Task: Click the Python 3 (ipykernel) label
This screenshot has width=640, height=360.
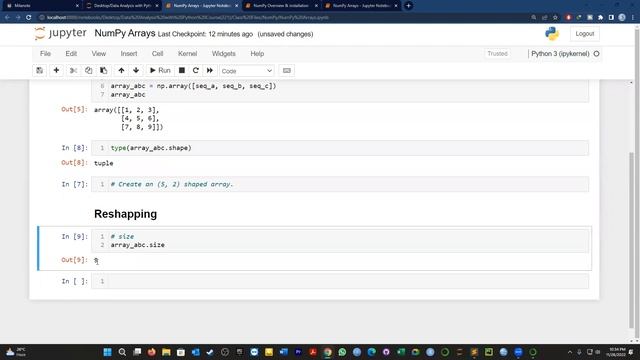Action: 560,54
